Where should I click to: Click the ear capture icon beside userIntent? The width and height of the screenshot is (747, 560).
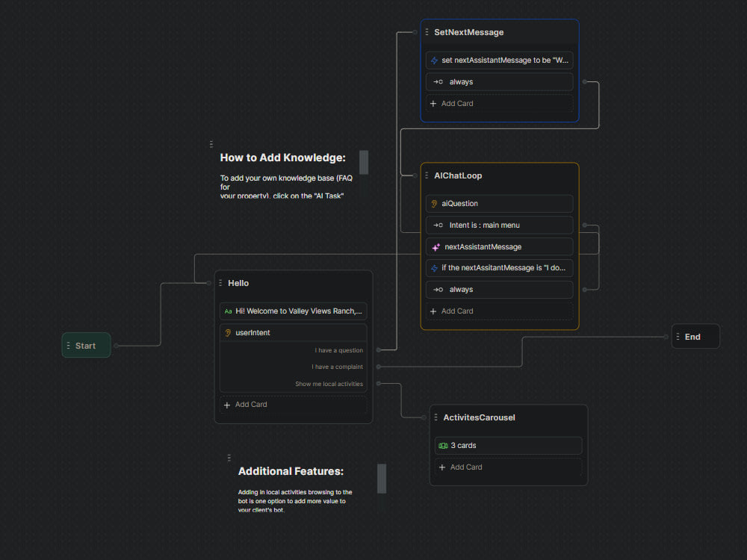coord(228,333)
